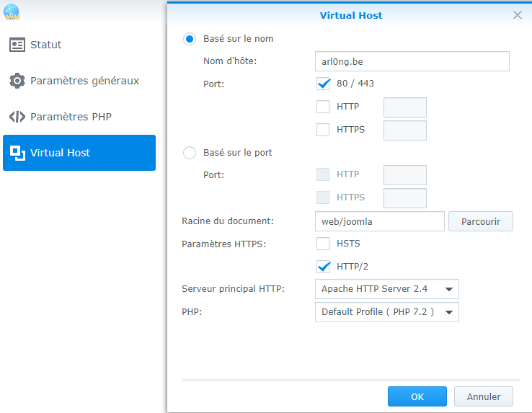
Task: Browse document root with Parcourir
Action: tap(481, 221)
